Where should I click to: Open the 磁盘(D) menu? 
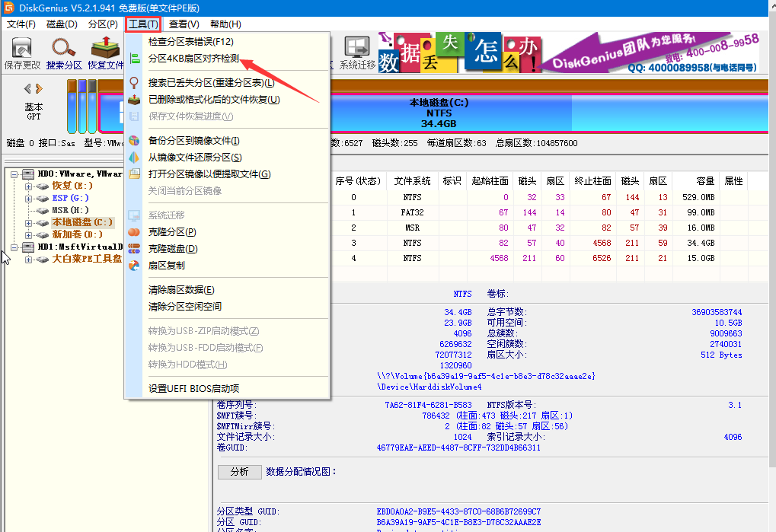pyautogui.click(x=62, y=24)
